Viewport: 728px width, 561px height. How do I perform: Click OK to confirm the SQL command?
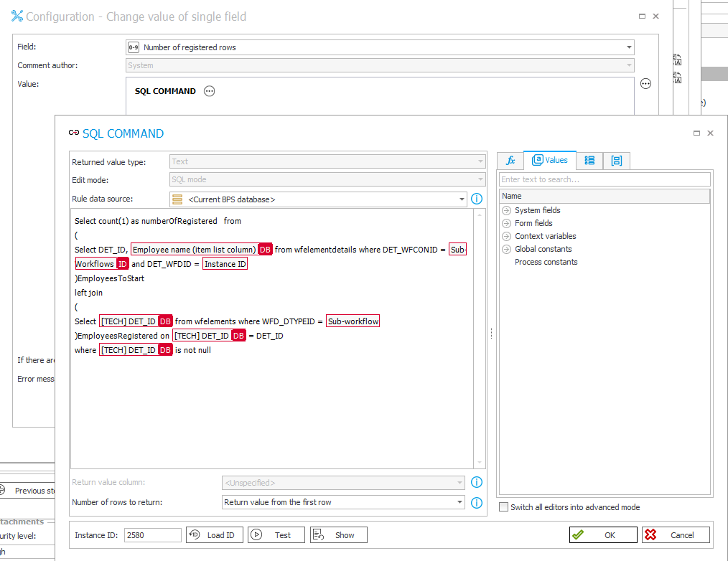coord(603,534)
